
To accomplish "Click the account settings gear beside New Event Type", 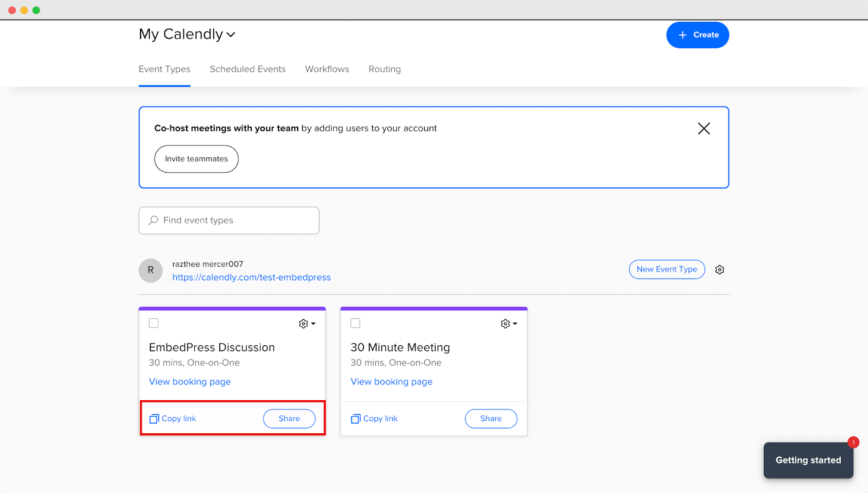I will (x=719, y=269).
